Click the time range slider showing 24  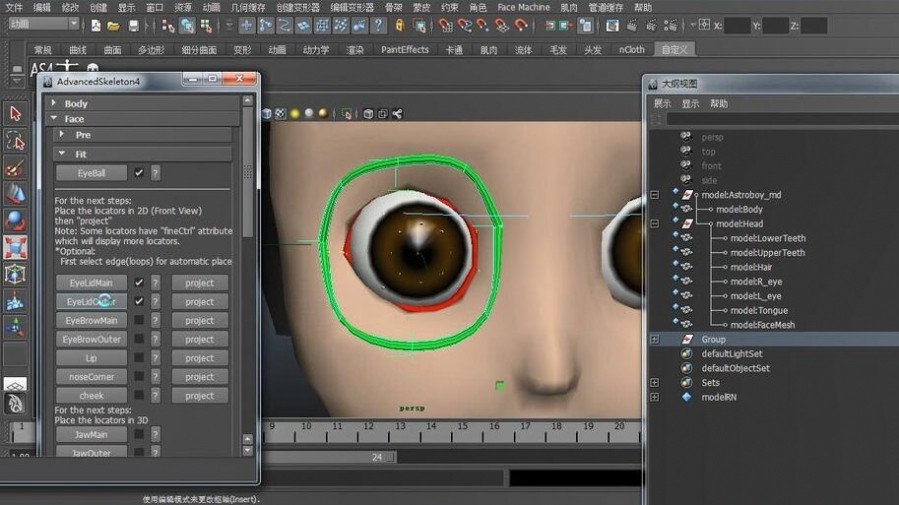pos(331,457)
